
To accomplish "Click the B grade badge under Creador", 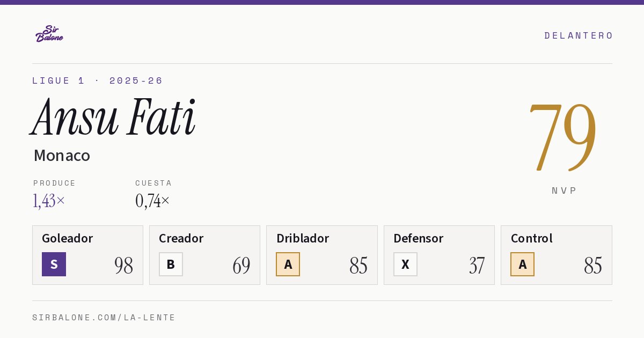I will [x=171, y=264].
